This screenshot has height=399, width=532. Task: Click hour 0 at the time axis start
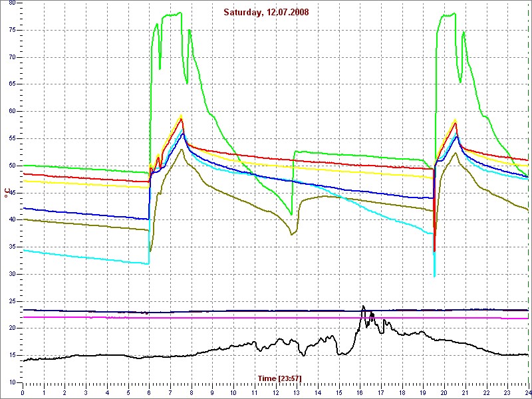tap(23, 393)
